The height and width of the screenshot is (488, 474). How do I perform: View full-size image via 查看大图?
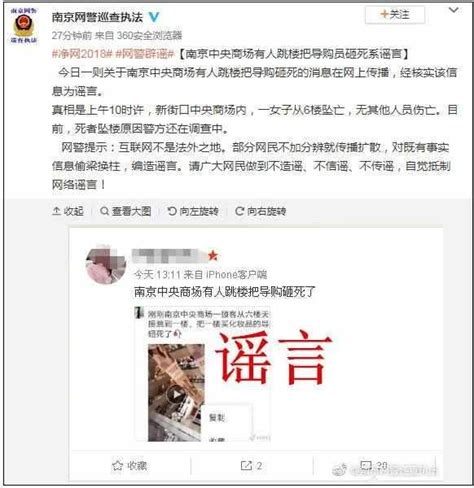[x=126, y=211]
